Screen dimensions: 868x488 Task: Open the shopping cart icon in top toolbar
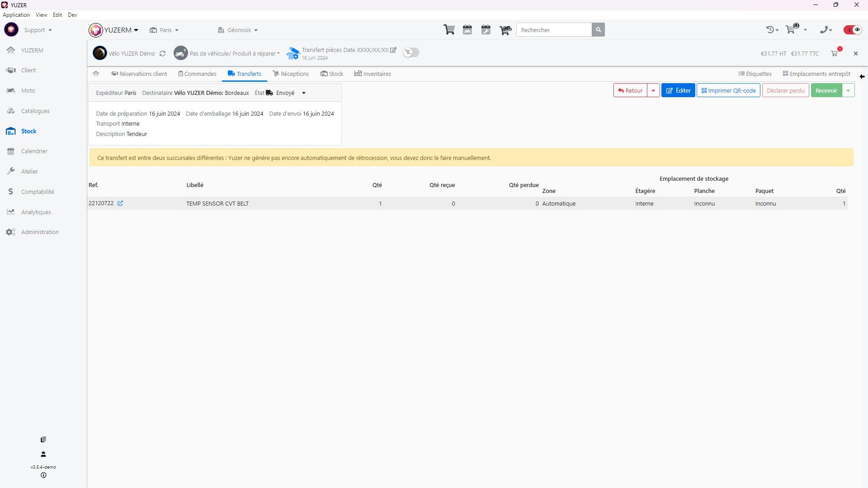pyautogui.click(x=449, y=30)
